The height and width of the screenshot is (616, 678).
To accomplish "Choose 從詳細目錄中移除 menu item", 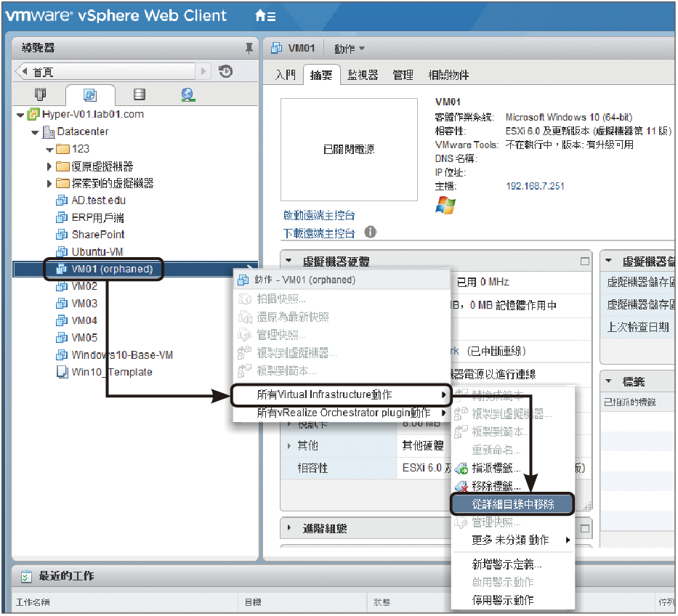I will click(x=512, y=504).
